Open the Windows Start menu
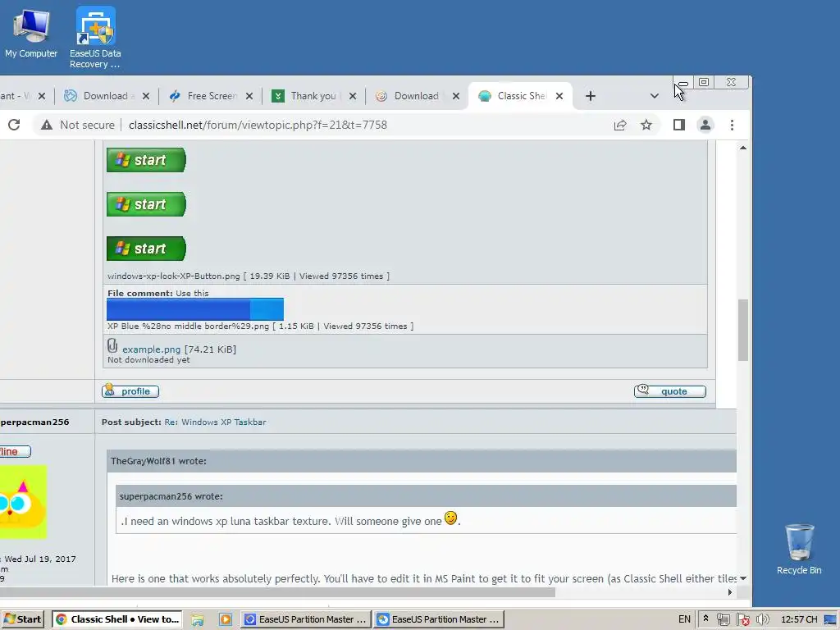Image resolution: width=840 pixels, height=630 pixels. [x=22, y=619]
